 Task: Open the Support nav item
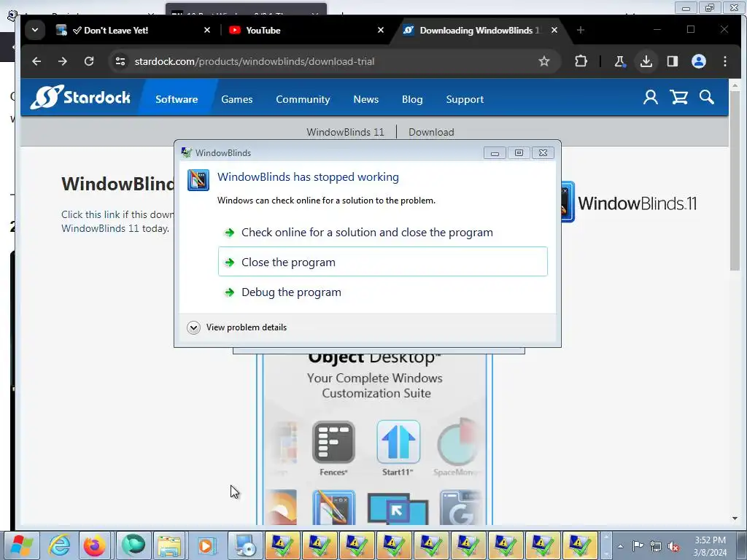pos(465,99)
